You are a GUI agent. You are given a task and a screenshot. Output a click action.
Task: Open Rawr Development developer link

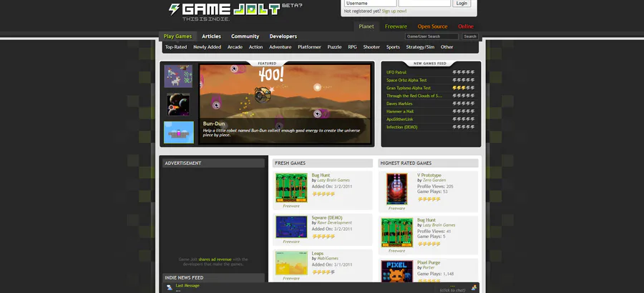334,223
